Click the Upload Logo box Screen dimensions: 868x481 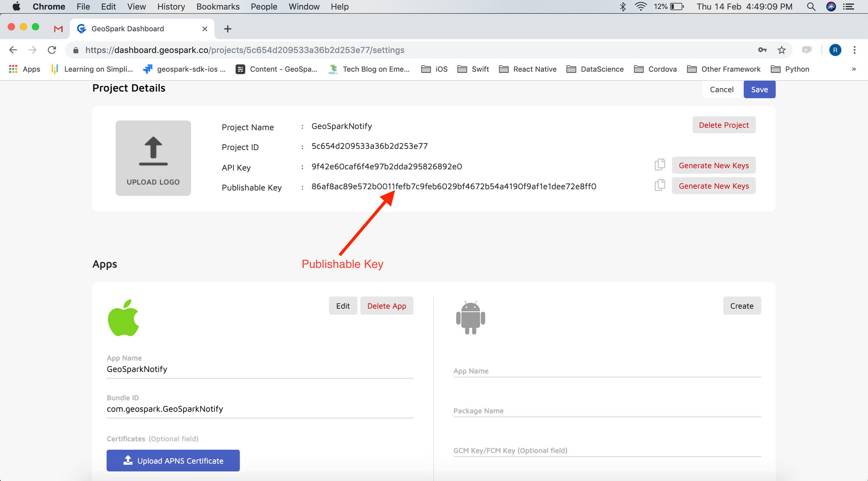point(153,158)
